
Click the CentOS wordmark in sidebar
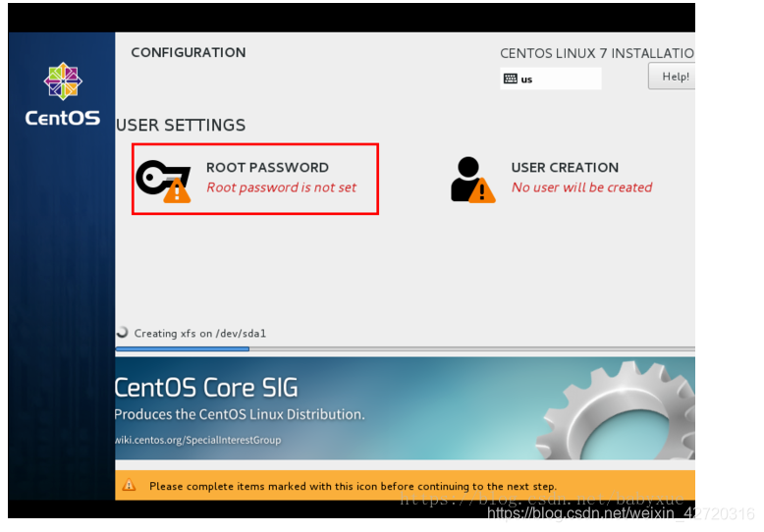[63, 118]
